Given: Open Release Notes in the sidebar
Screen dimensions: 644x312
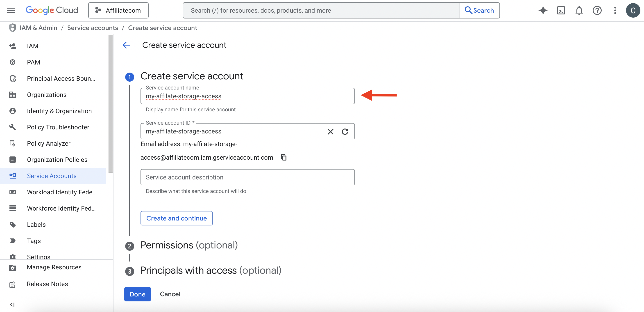Looking at the screenshot, I should (57, 284).
